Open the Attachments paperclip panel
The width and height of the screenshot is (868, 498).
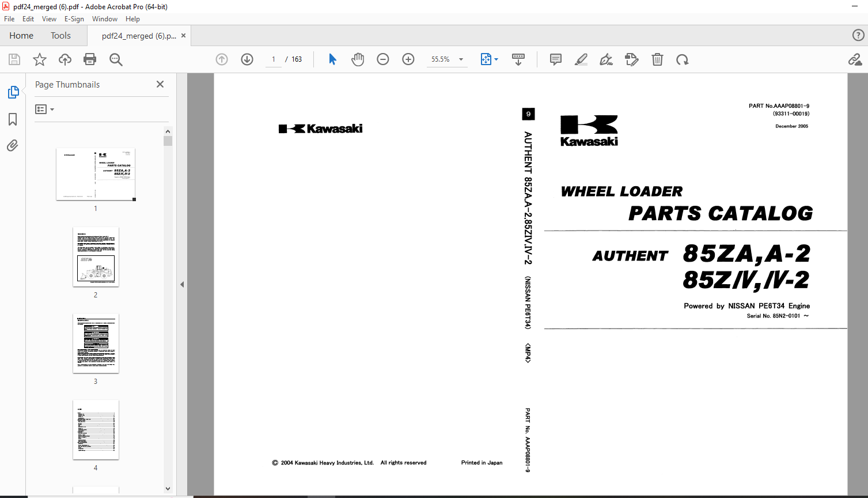click(x=13, y=145)
